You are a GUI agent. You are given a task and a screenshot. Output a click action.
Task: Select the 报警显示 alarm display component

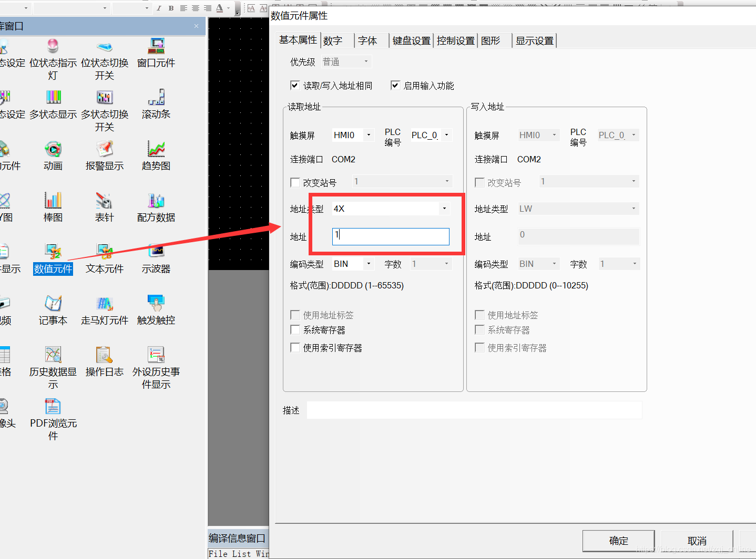pyautogui.click(x=105, y=149)
